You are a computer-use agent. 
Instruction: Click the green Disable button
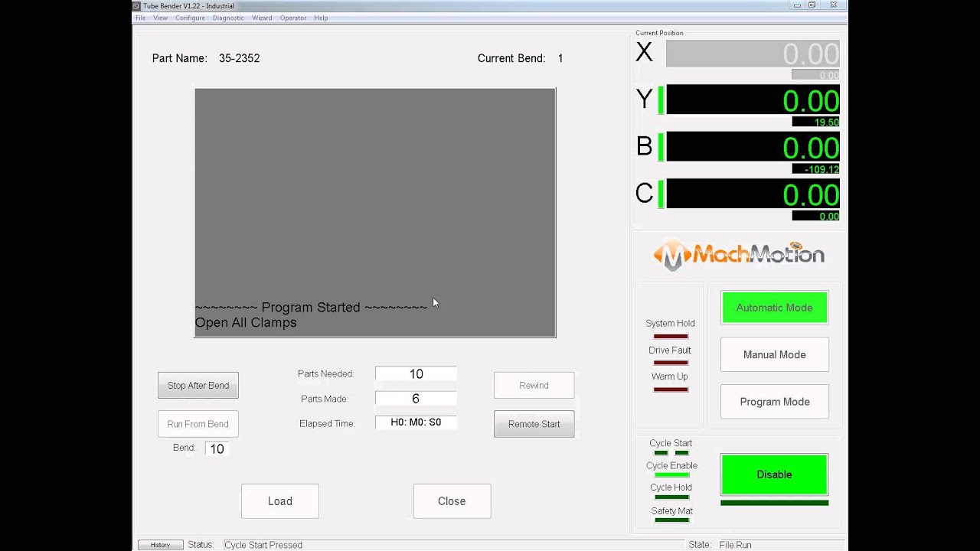[x=774, y=474]
